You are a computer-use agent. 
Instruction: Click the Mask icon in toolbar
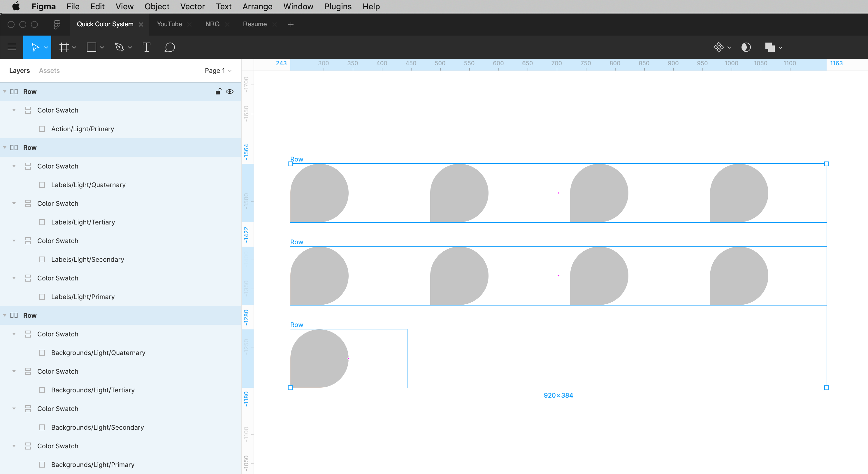tap(746, 47)
